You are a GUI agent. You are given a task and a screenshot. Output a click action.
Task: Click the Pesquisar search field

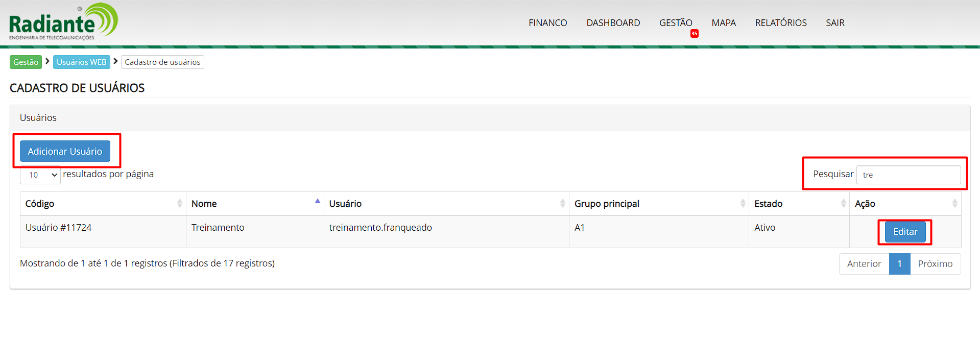point(908,175)
